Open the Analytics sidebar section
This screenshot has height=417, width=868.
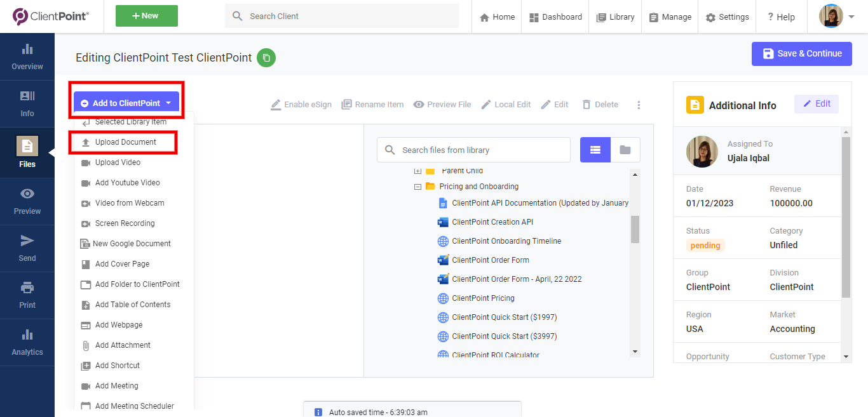[27, 343]
